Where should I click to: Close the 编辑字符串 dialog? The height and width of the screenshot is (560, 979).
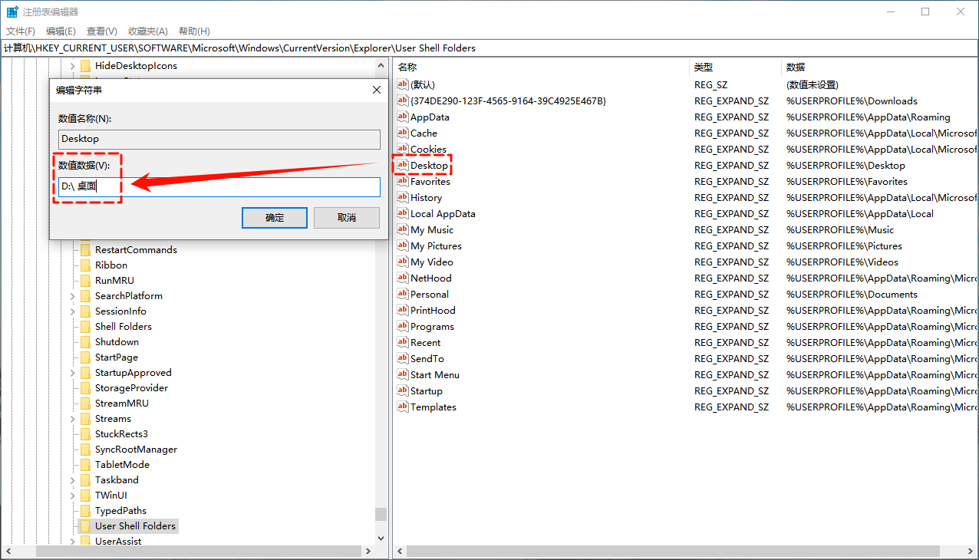(x=376, y=90)
